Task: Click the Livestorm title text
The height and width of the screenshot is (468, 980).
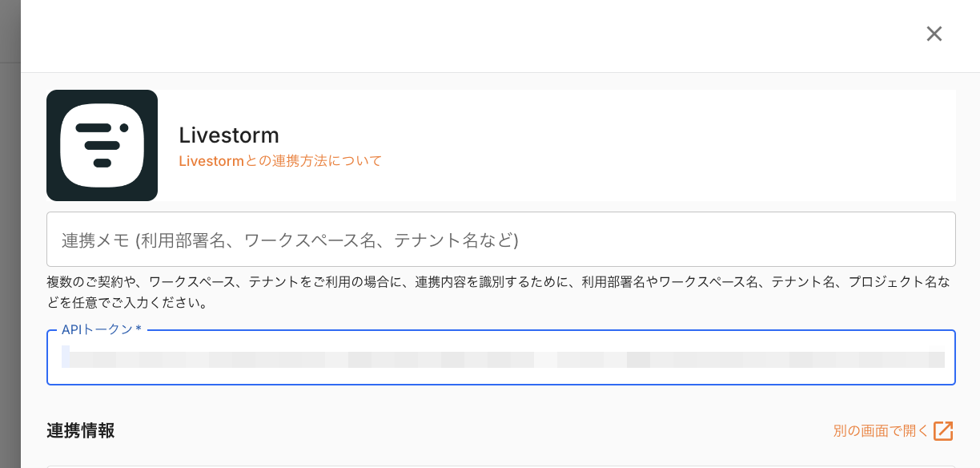Action: tap(229, 135)
